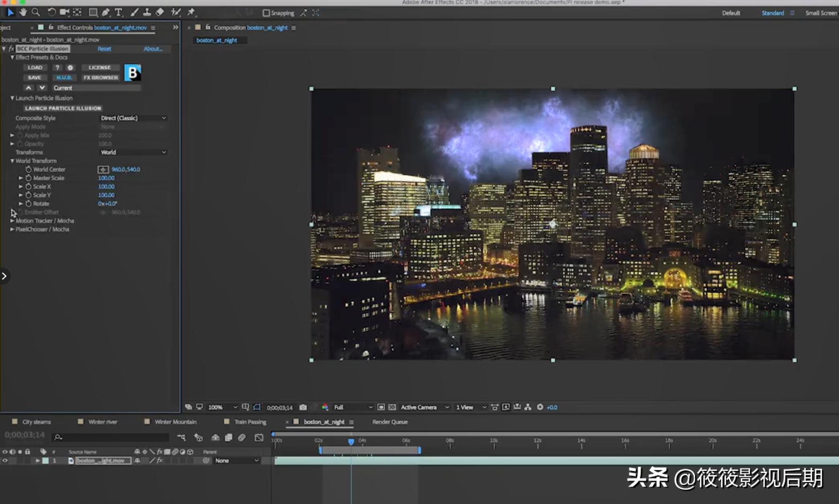Open the Train Passing composition tab
The width and height of the screenshot is (839, 504).
coord(250,422)
